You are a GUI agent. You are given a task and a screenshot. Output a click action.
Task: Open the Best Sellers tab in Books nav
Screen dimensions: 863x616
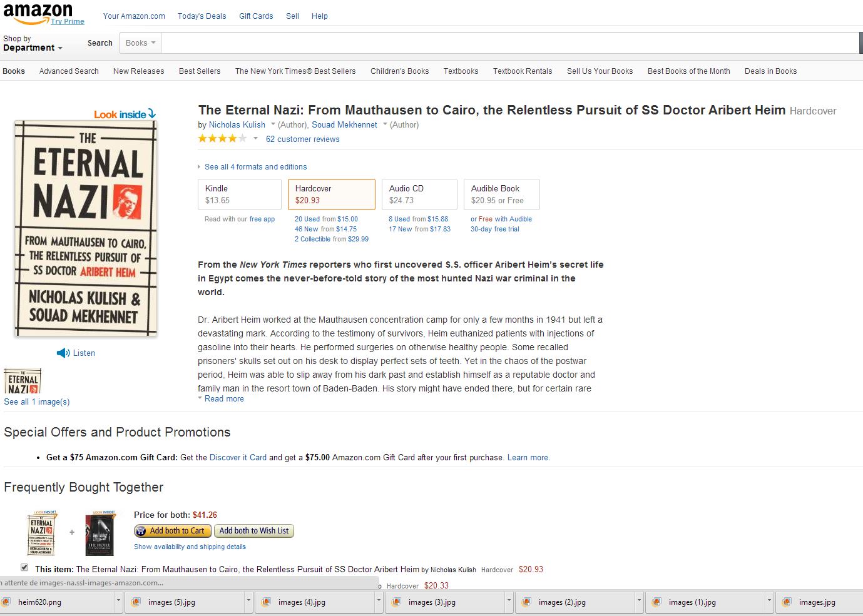coord(200,71)
